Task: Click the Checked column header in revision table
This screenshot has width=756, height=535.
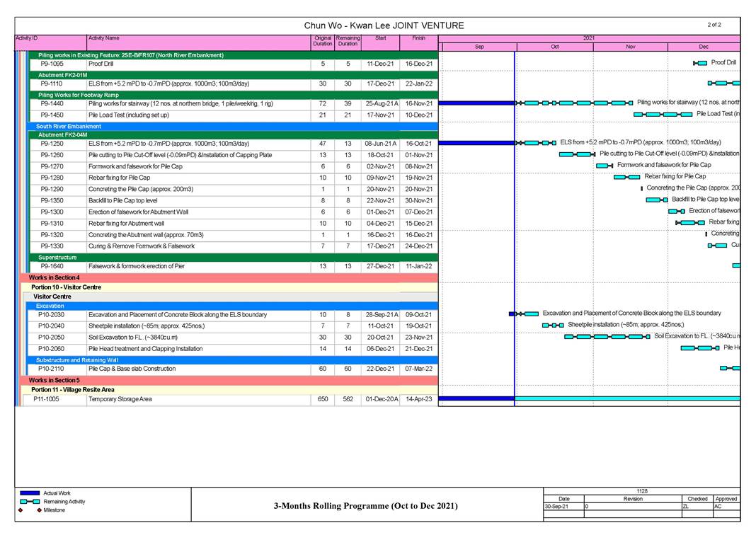Action: [x=697, y=499]
